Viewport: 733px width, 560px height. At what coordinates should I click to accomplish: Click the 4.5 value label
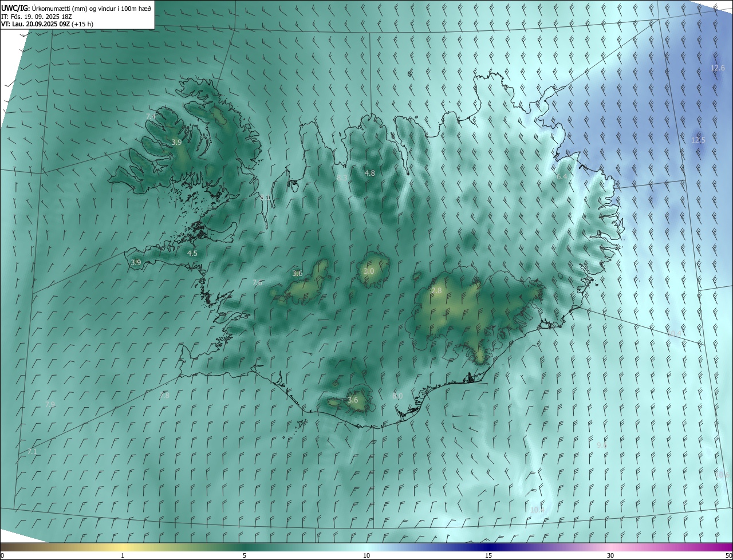192,253
